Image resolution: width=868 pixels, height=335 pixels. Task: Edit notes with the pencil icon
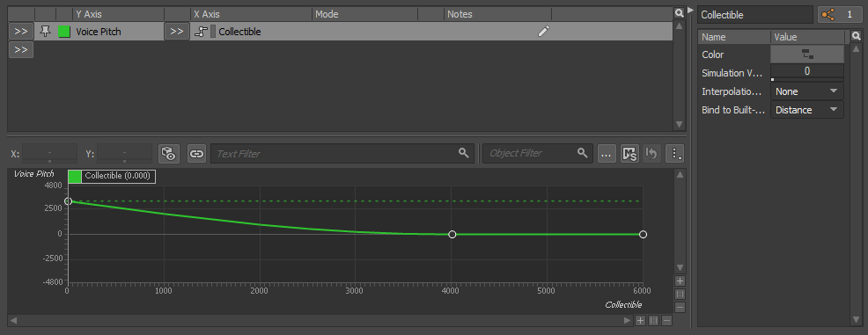544,32
